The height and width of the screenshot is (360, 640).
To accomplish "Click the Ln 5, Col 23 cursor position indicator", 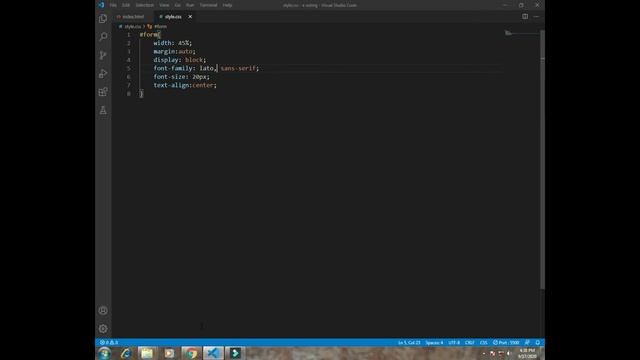I will tap(409, 342).
